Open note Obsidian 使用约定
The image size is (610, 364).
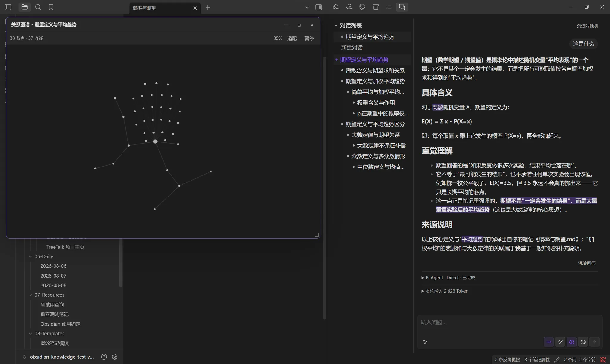pyautogui.click(x=60, y=324)
